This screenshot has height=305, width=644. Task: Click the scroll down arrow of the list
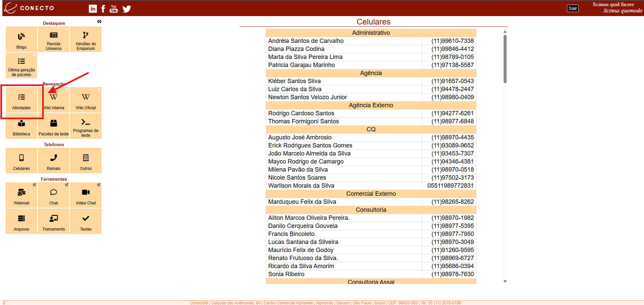pyautogui.click(x=505, y=282)
